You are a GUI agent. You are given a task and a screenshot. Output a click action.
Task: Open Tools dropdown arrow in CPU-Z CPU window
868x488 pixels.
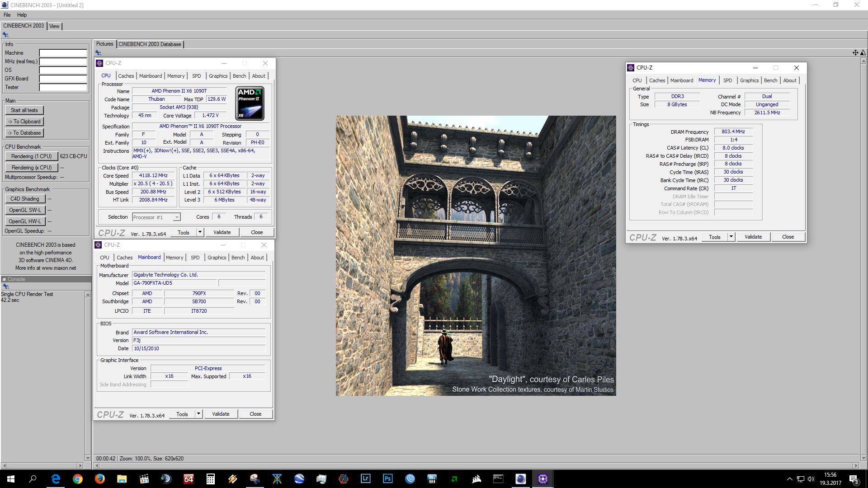(200, 232)
